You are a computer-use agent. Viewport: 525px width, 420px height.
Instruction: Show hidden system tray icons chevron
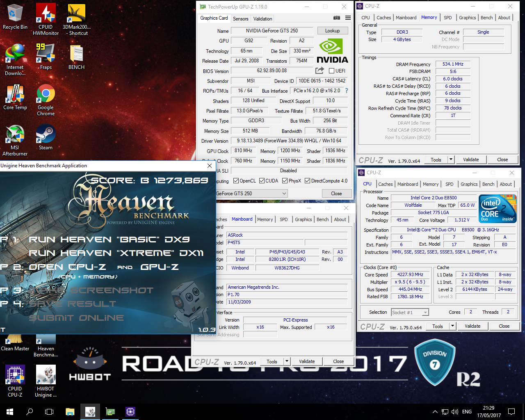pyautogui.click(x=435, y=411)
